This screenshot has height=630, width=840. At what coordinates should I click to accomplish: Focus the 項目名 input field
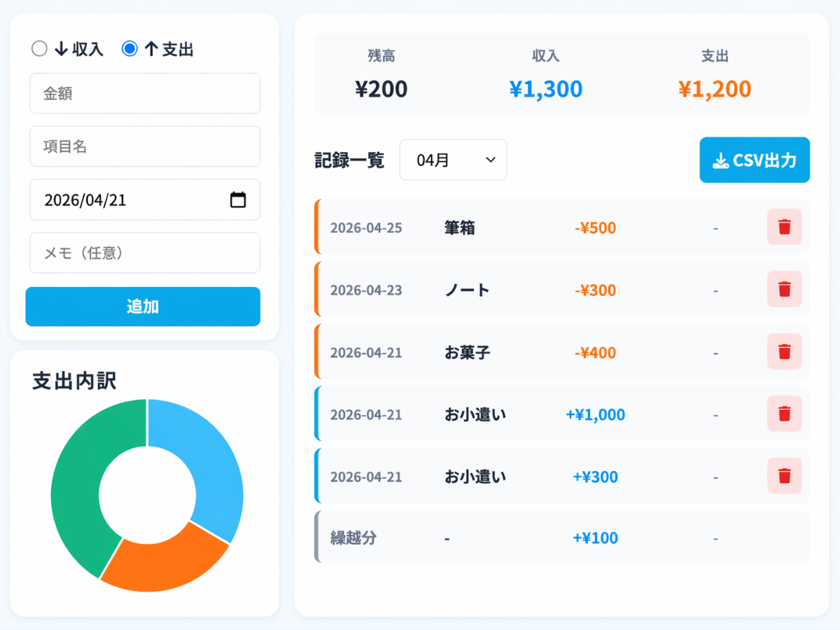pos(145,146)
